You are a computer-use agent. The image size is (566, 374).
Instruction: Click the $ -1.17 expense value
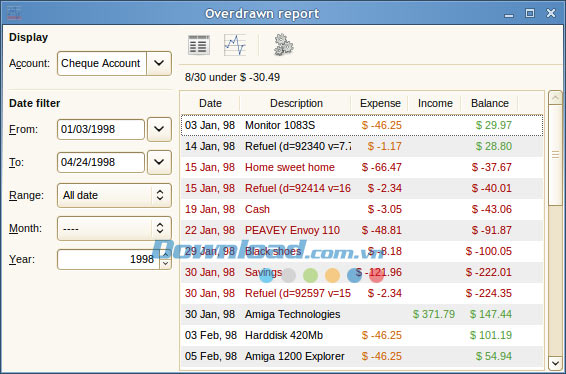385,146
